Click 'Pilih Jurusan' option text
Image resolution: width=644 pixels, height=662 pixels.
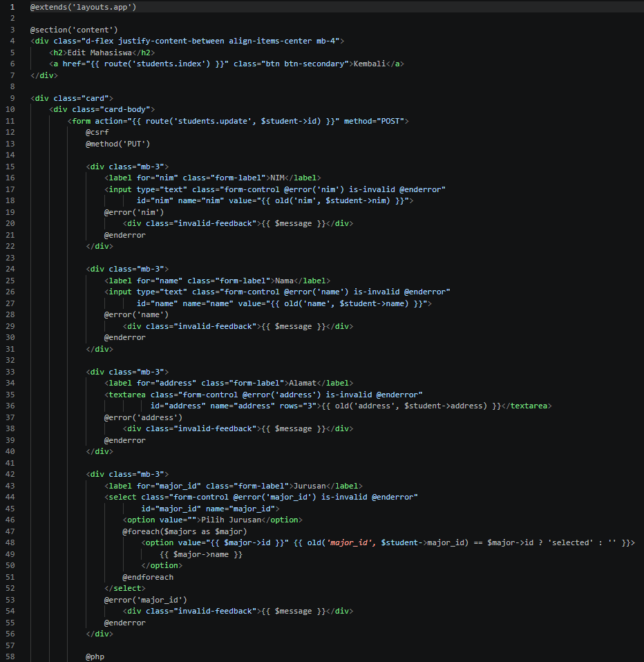coord(231,520)
